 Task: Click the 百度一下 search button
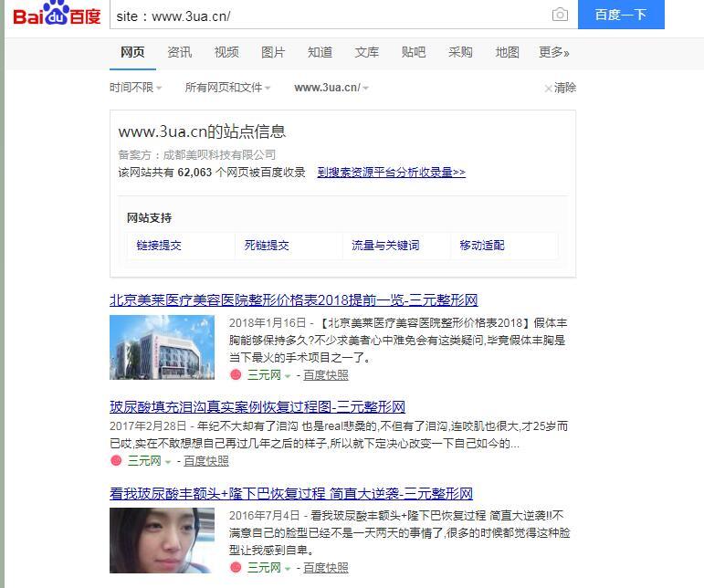(621, 15)
